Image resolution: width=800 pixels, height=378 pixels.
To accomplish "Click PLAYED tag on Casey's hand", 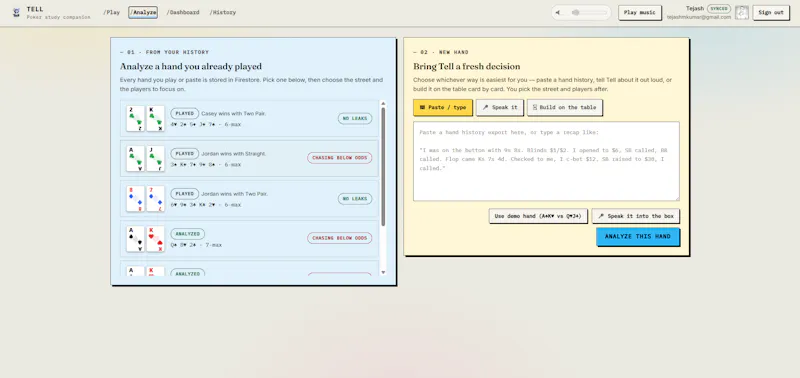I will pyautogui.click(x=185, y=113).
